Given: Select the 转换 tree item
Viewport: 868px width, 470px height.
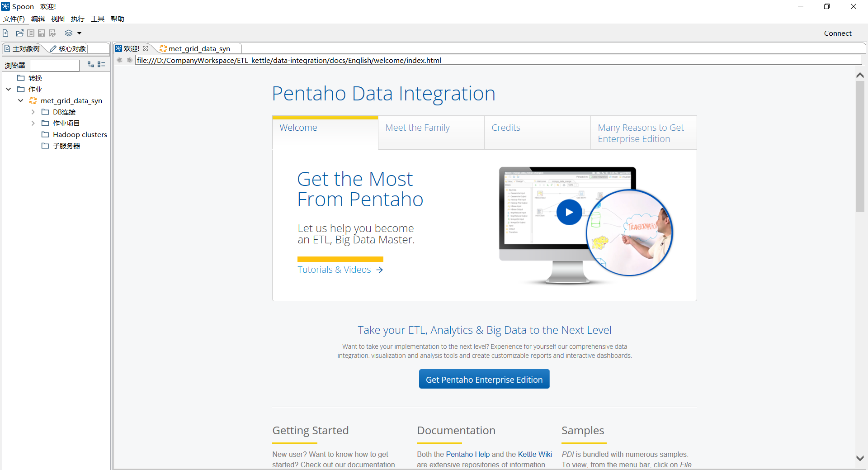Looking at the screenshot, I should (35, 78).
